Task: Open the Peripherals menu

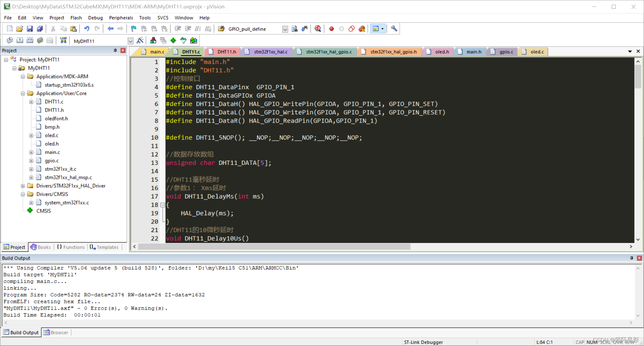Action: pos(121,17)
